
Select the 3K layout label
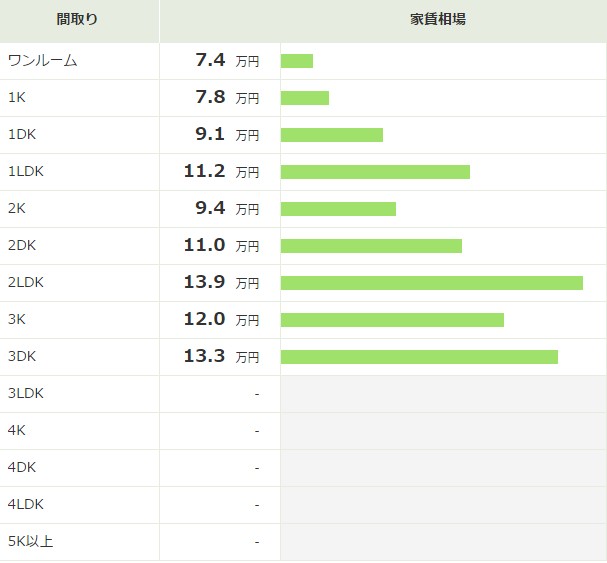[17, 319]
